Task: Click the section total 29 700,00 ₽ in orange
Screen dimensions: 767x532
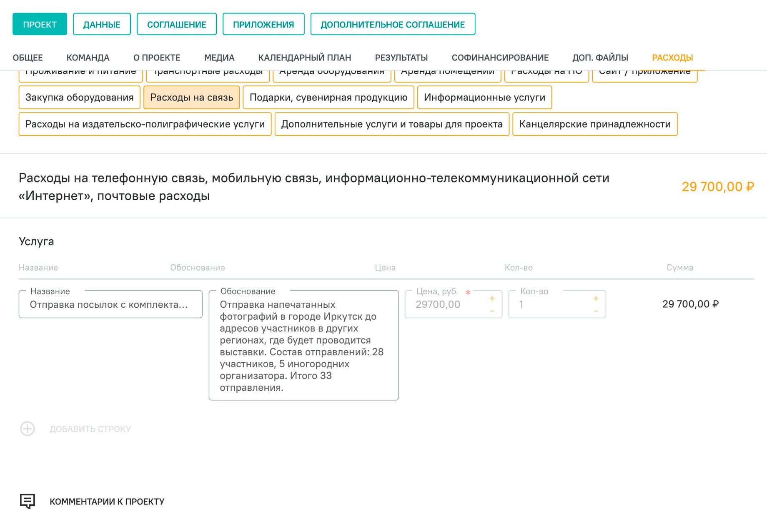Action: coord(718,186)
